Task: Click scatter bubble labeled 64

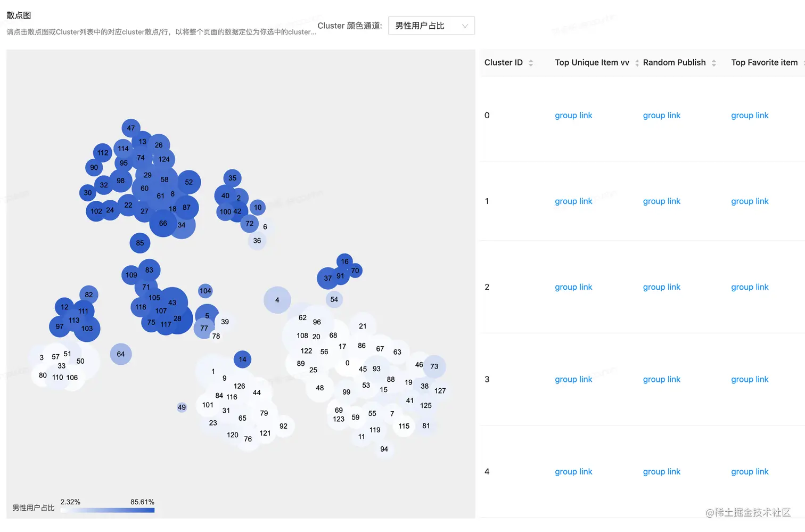Action: [121, 354]
